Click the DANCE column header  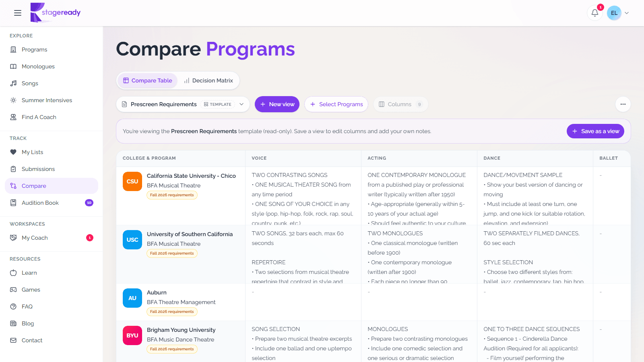pyautogui.click(x=492, y=158)
